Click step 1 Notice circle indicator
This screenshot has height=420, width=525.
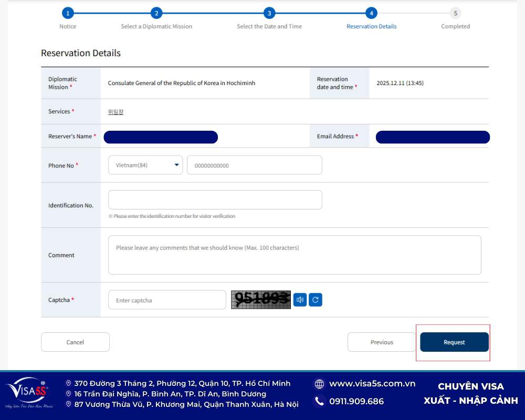67,13
